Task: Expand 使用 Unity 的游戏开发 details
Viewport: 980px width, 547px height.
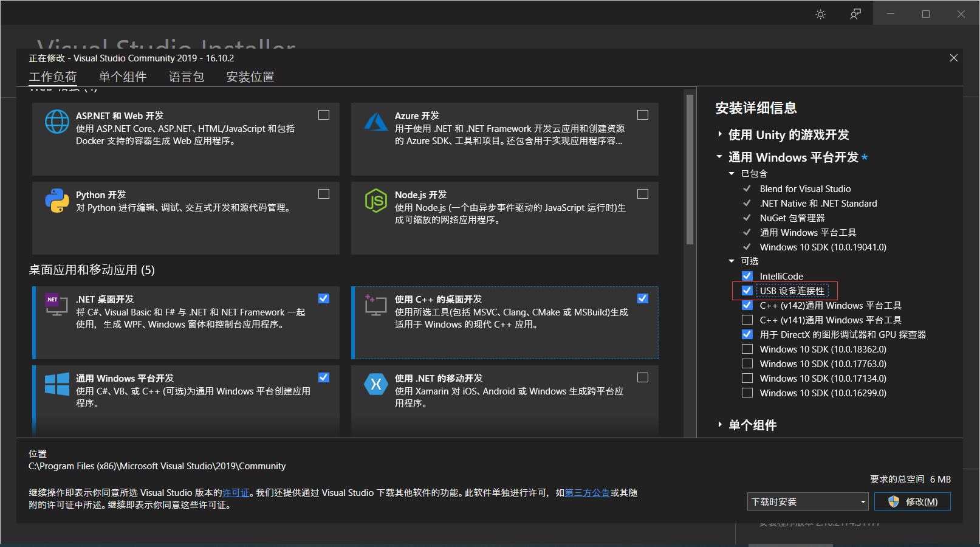Action: coord(720,134)
